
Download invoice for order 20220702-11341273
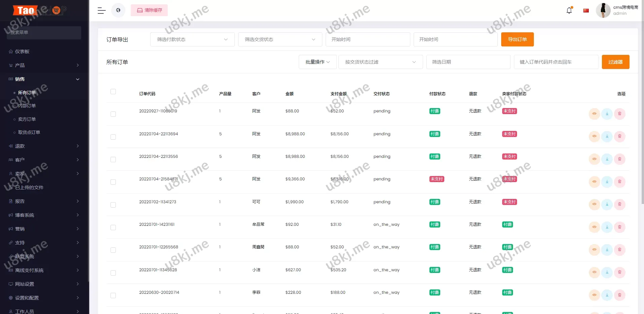(607, 204)
